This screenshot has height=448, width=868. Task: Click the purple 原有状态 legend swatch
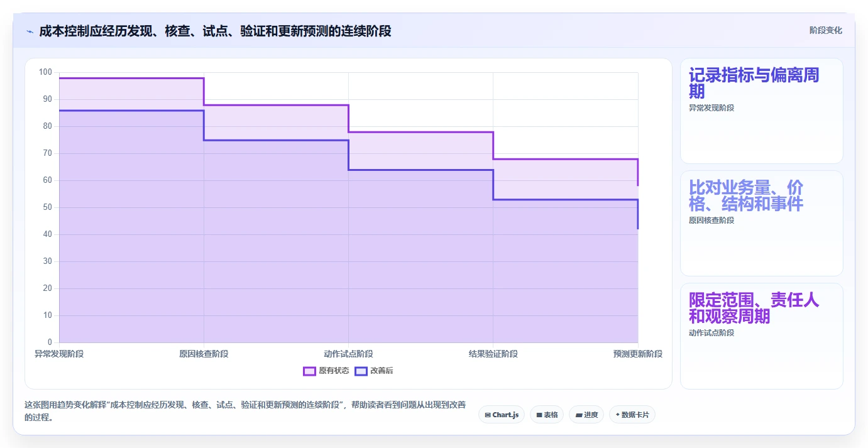(310, 371)
